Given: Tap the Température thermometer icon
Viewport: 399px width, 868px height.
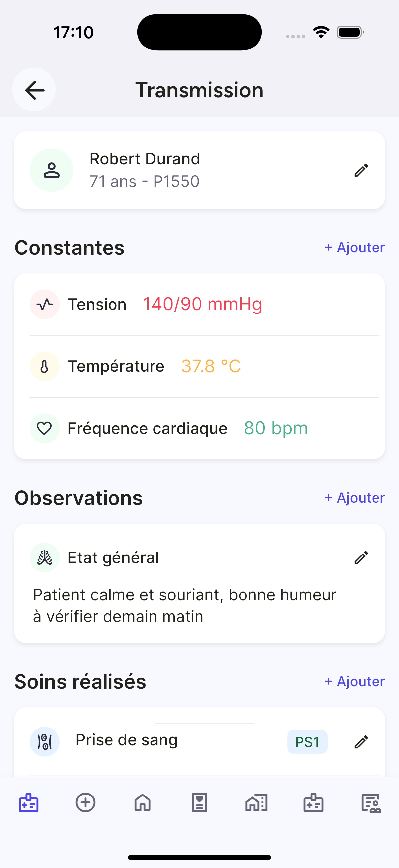Looking at the screenshot, I should tap(45, 366).
